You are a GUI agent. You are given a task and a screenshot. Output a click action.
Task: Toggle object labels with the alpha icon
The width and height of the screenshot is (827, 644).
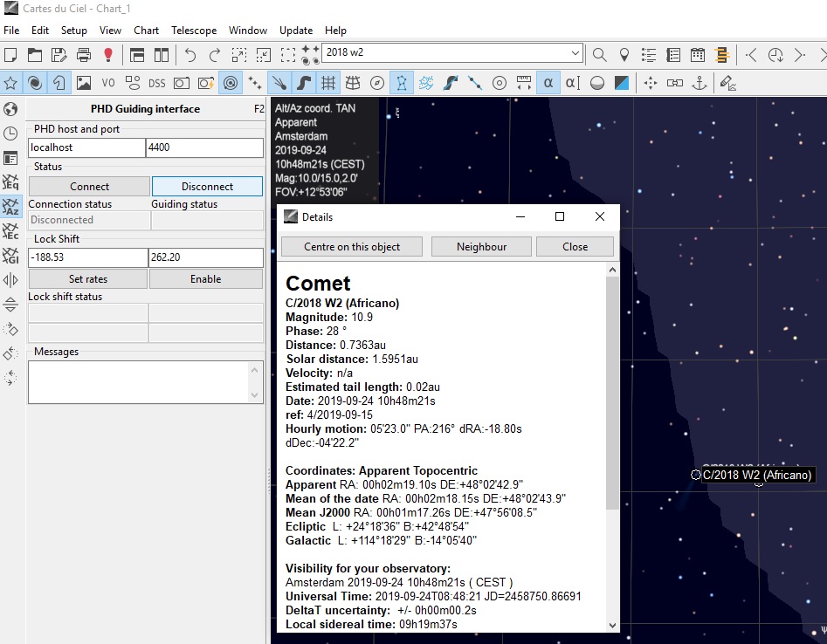pyautogui.click(x=548, y=83)
